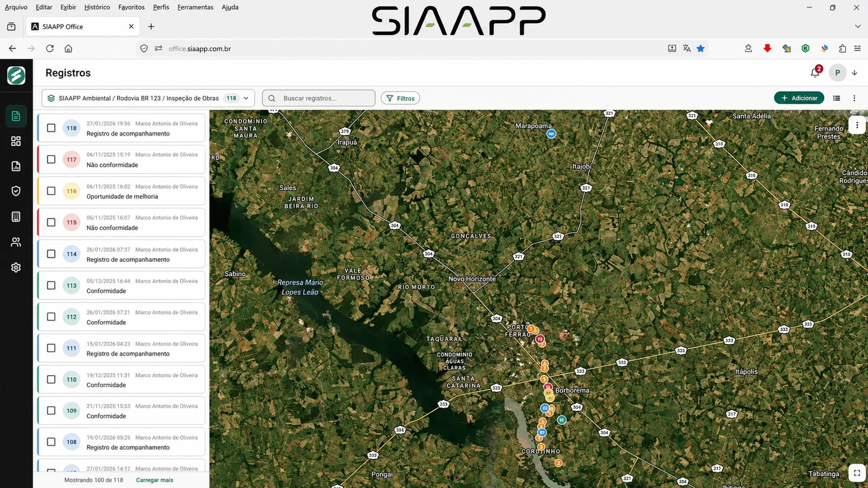
Task: Open the browser tab list chevron
Action: point(857,26)
